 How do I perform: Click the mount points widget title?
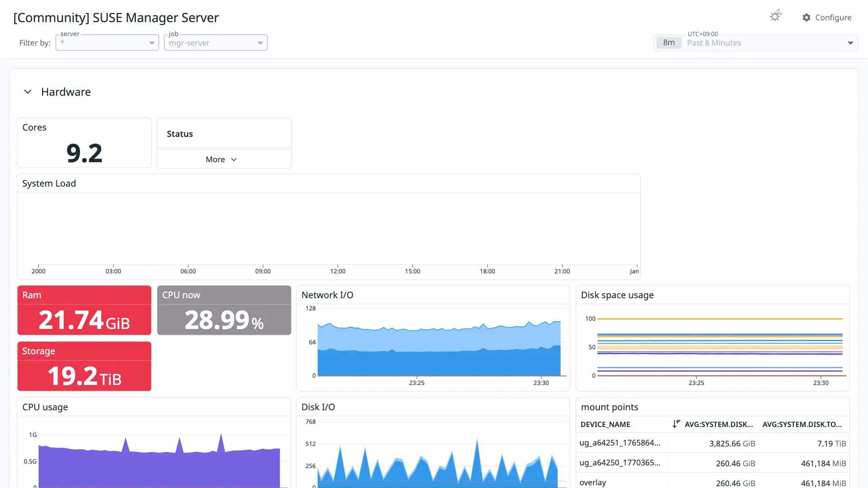coord(609,407)
